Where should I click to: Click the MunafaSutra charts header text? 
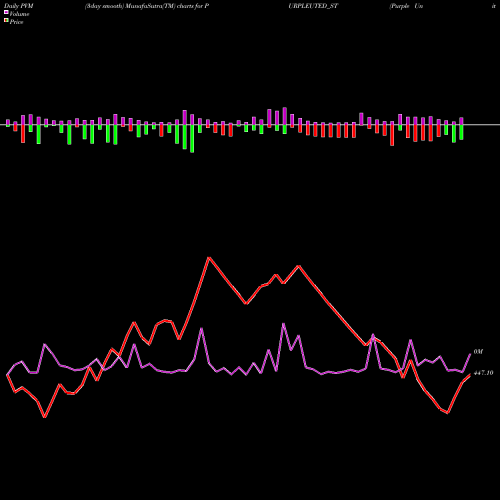147,6
